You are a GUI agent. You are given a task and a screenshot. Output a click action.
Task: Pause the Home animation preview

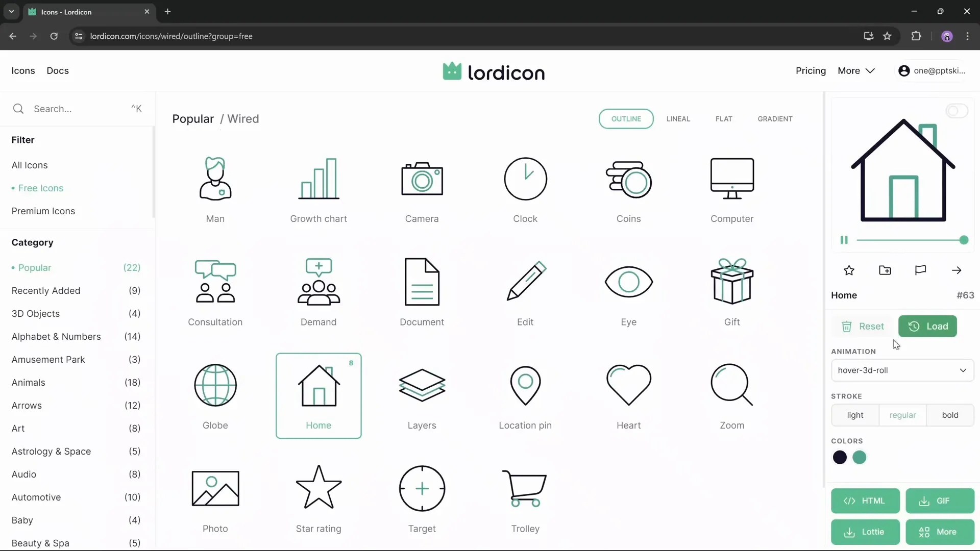coord(844,240)
